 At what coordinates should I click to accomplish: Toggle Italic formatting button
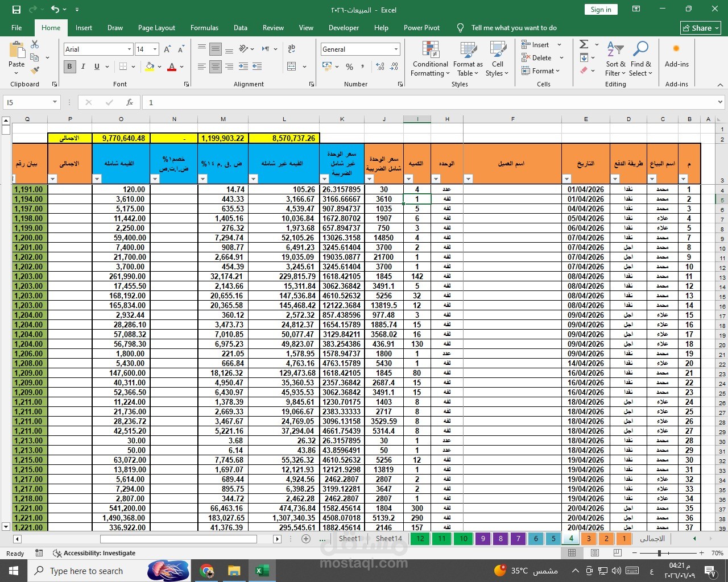coord(83,66)
